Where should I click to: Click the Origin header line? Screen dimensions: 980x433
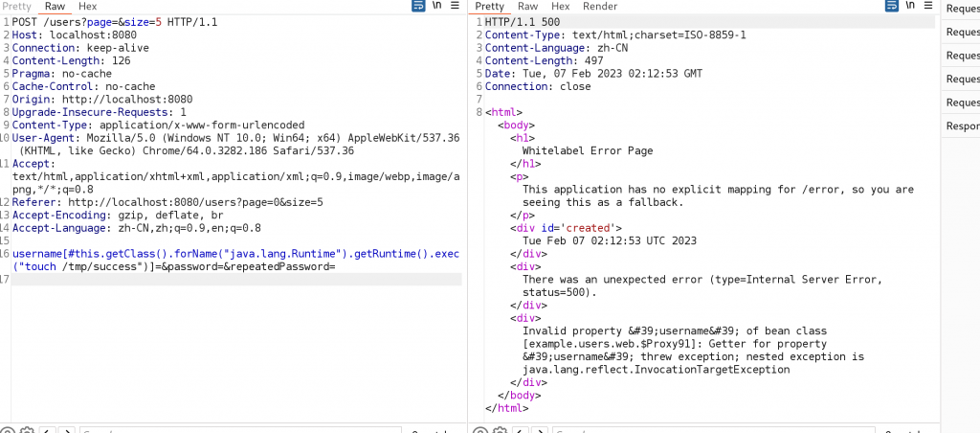(x=102, y=99)
